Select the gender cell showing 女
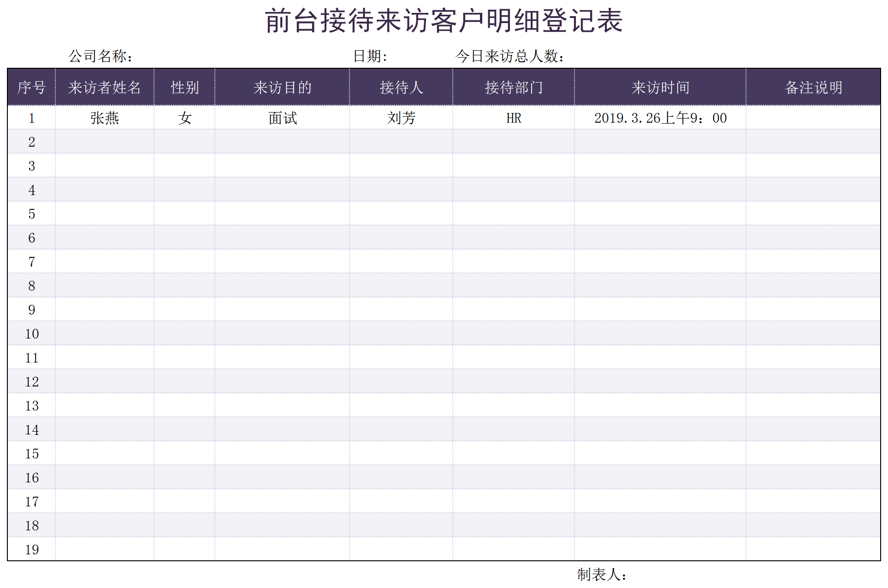Screen dimensions: 888x588 point(184,118)
